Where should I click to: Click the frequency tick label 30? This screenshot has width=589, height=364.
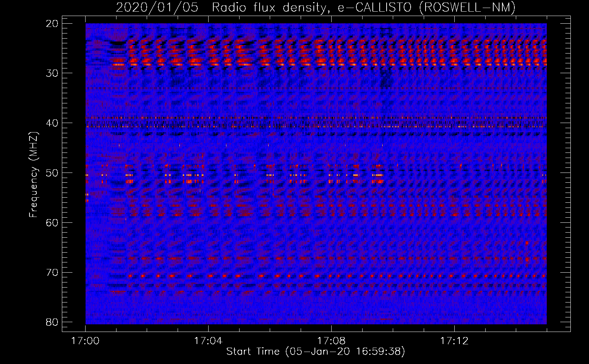pos(52,73)
